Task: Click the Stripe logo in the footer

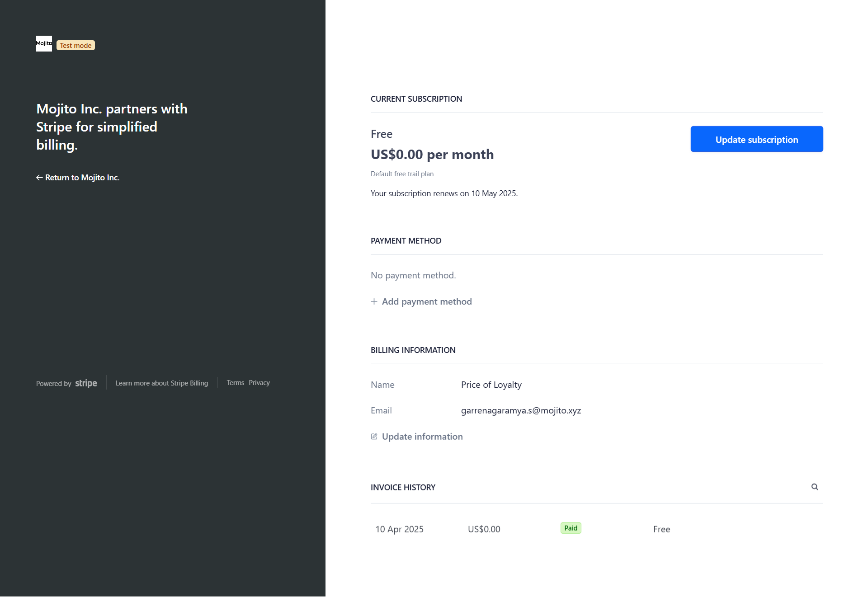Action: pos(86,383)
